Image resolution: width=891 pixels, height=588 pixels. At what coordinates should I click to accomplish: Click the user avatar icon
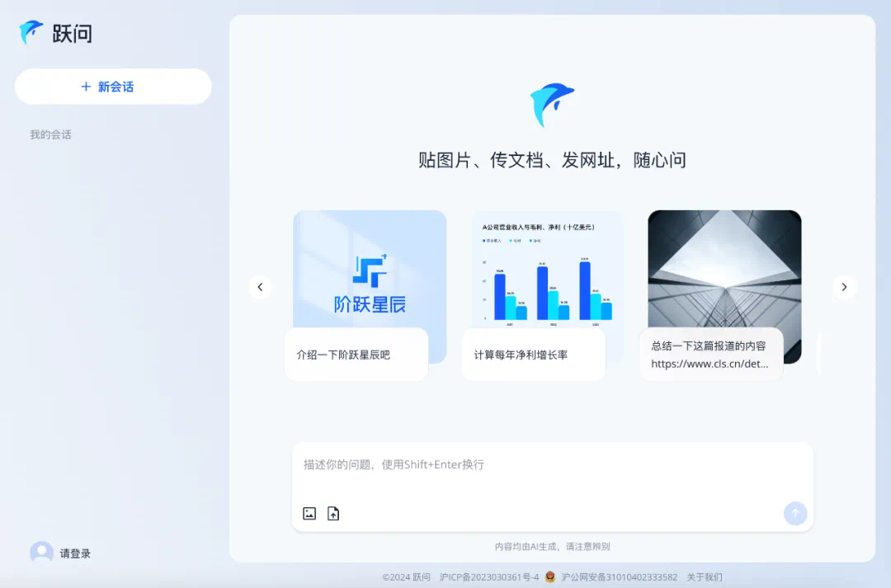click(41, 553)
